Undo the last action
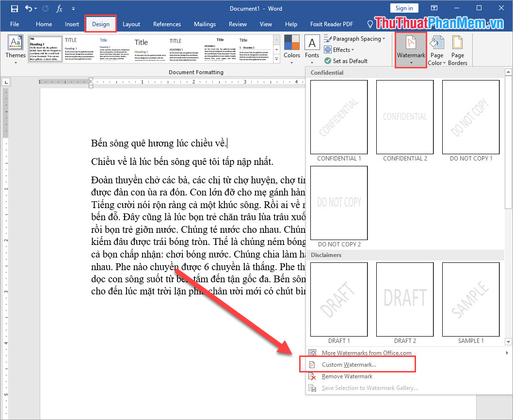513x420 pixels. coord(29,9)
